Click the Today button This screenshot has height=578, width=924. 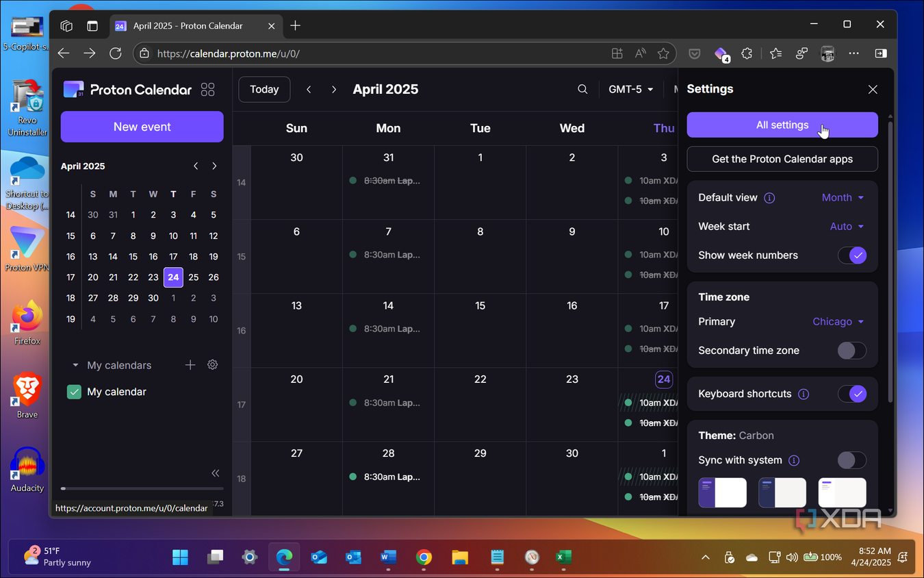tap(264, 90)
